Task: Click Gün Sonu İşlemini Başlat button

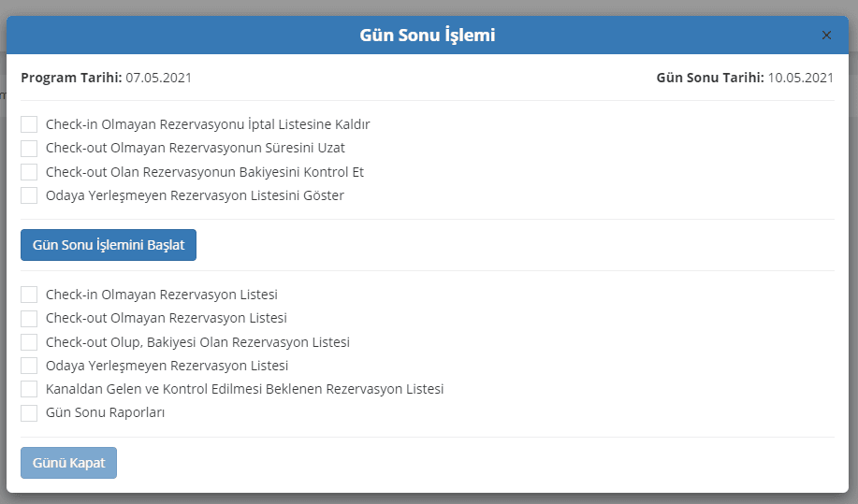Action: click(x=109, y=245)
